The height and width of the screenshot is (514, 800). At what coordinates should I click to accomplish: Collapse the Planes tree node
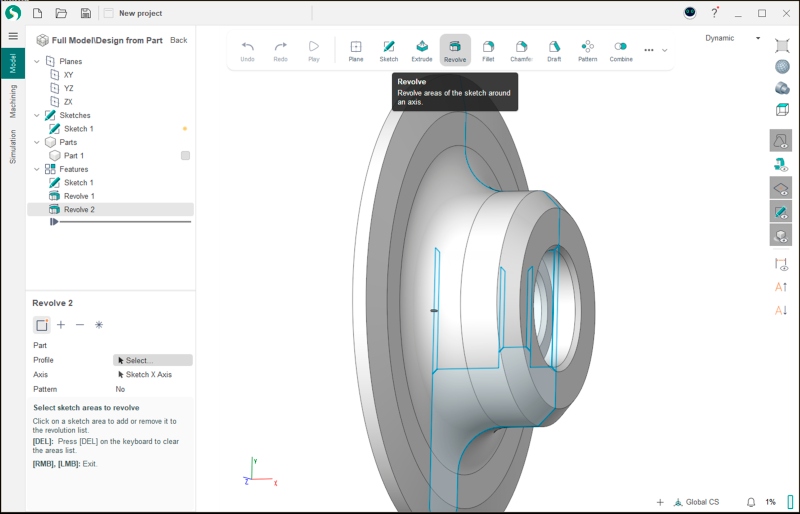(37, 61)
